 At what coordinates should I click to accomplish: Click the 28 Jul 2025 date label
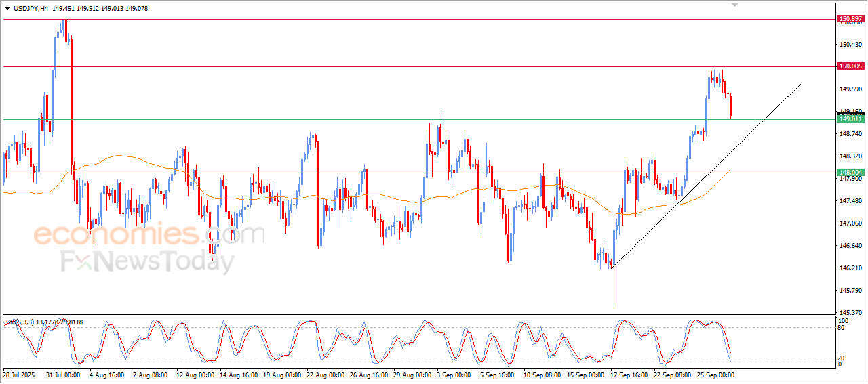tap(20, 375)
